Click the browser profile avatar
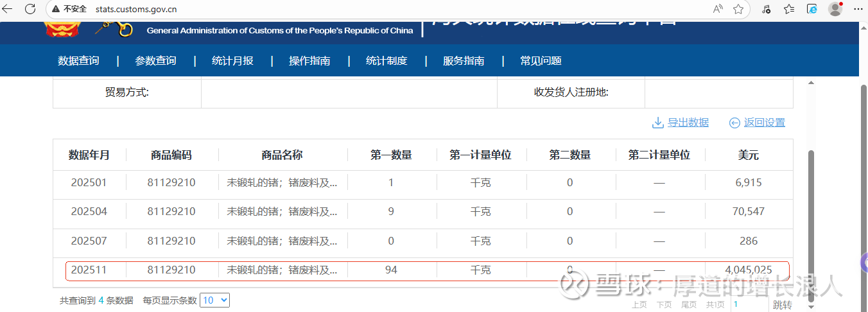868x312 pixels. [x=835, y=9]
